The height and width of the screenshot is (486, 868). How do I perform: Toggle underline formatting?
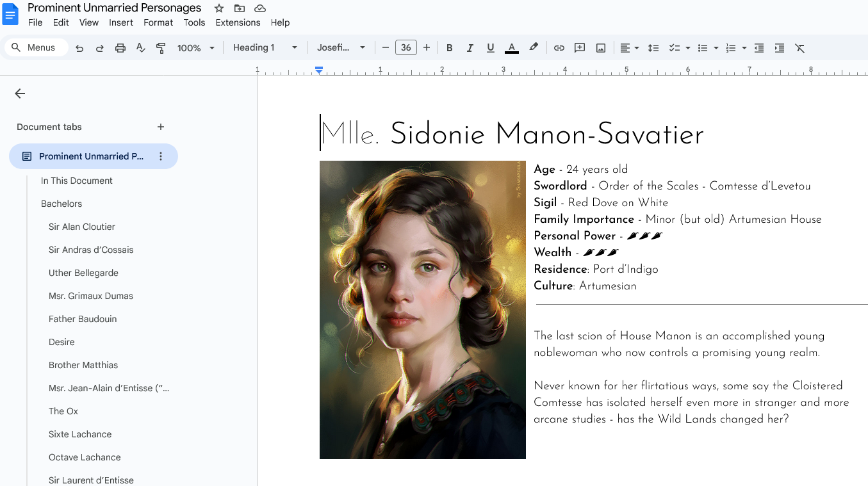click(x=490, y=48)
